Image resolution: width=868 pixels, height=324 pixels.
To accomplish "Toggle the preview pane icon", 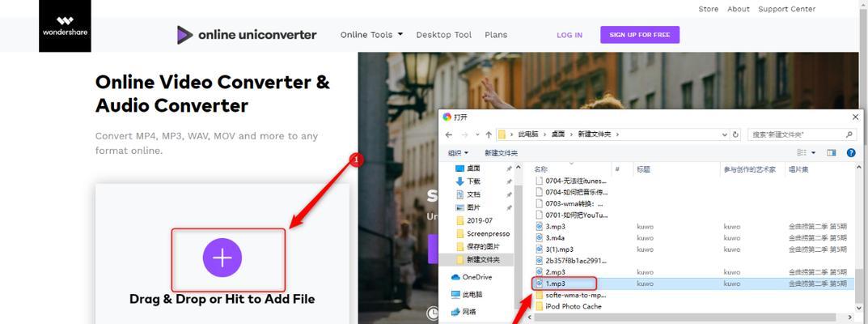I will [831, 153].
